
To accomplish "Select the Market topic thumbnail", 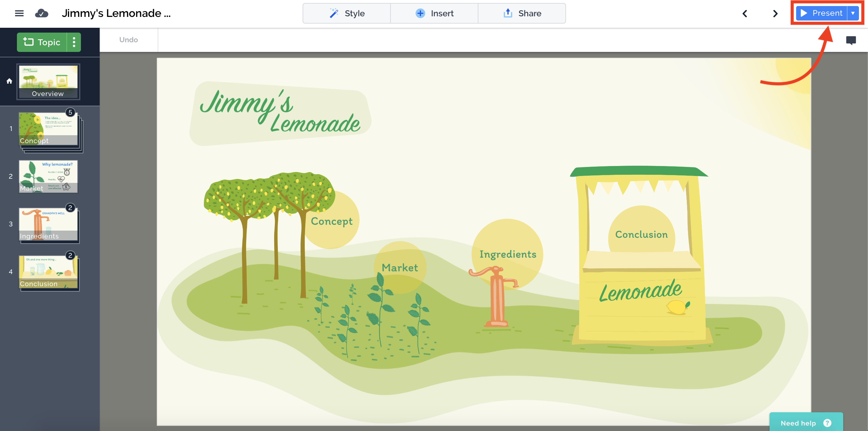I will click(x=48, y=177).
